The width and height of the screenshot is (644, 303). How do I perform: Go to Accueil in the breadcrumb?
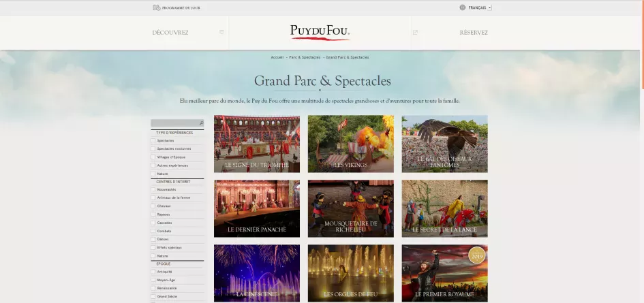[277, 57]
